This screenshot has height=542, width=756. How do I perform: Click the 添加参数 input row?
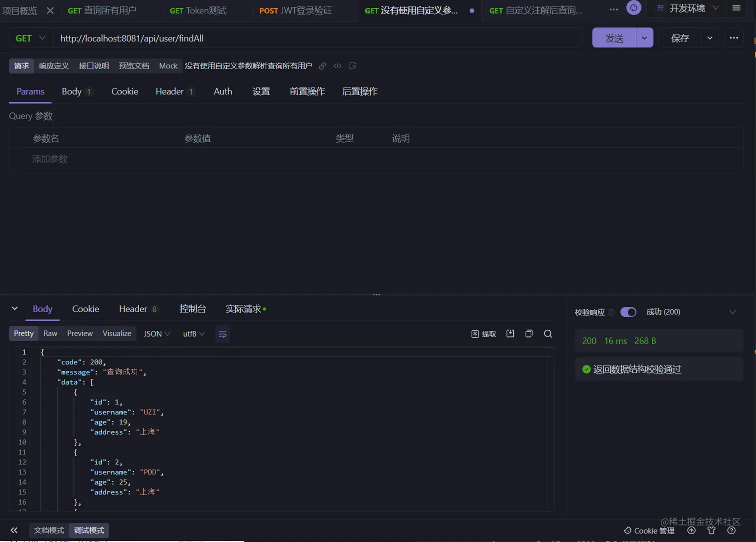click(376, 158)
